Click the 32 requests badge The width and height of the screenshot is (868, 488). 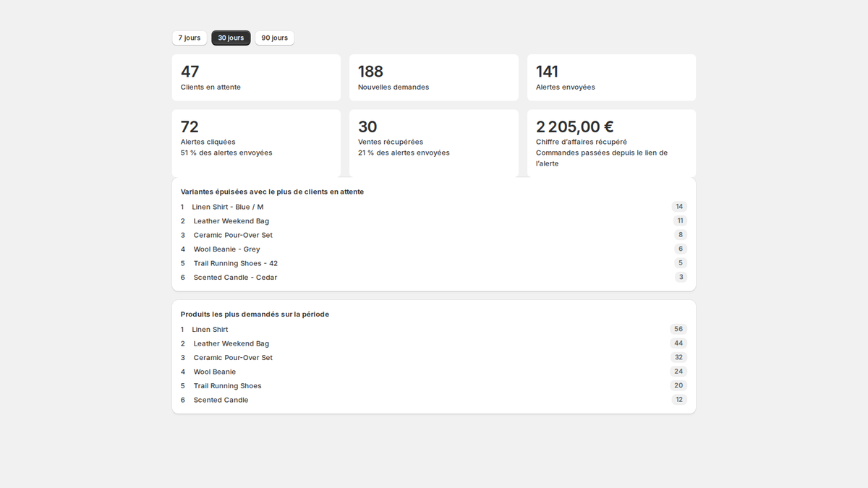pos(678,357)
